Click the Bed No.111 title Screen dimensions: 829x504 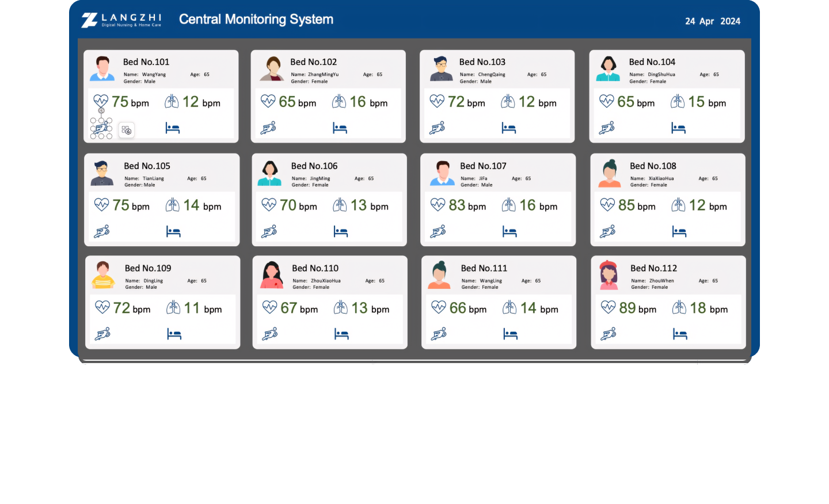coord(484,268)
